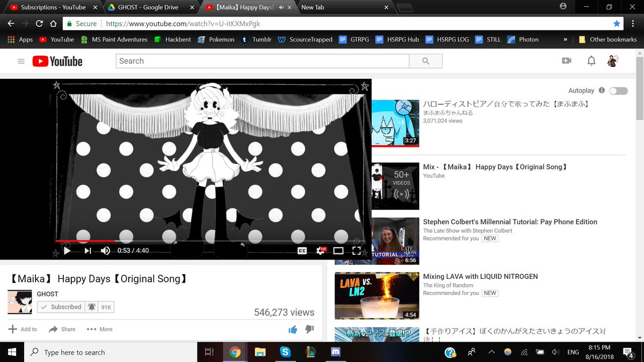Toggle the channel notification bell next to Subscribed

tap(92, 307)
